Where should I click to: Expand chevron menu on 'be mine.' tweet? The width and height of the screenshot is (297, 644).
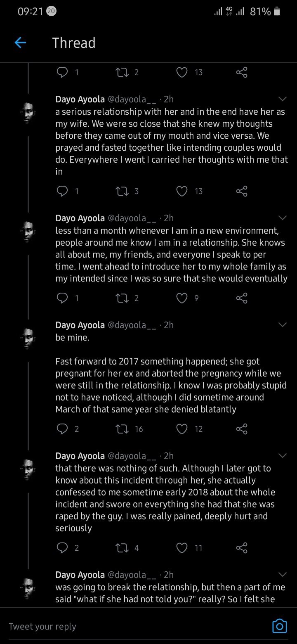(283, 325)
